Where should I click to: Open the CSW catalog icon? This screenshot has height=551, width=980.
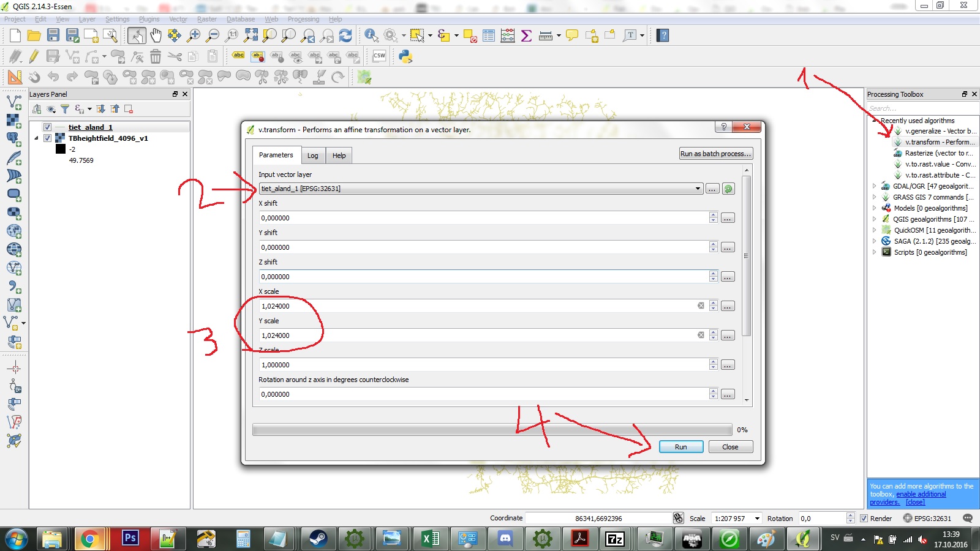click(x=379, y=56)
